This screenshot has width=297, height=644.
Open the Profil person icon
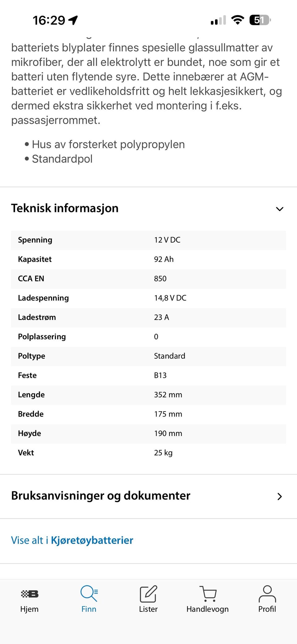267,594
